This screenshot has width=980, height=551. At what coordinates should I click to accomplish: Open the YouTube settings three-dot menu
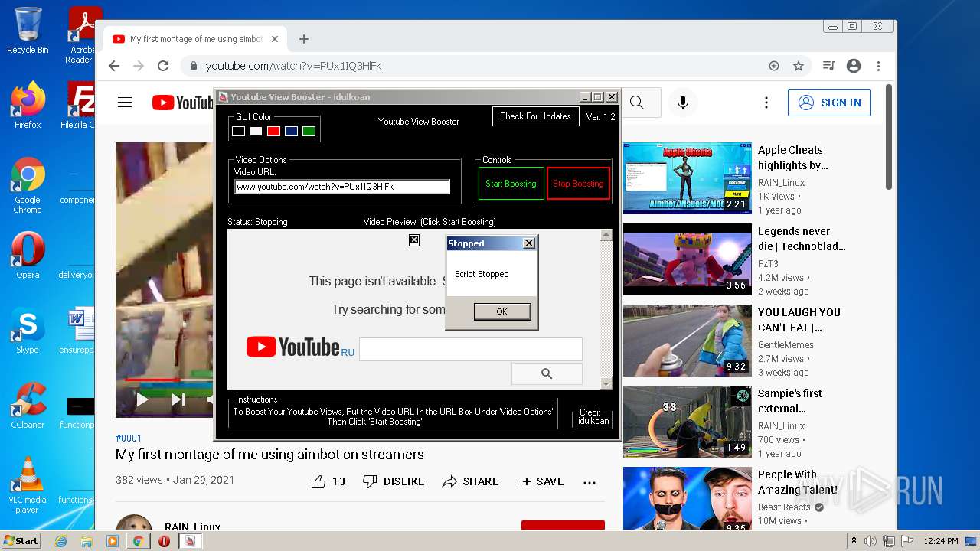766,103
